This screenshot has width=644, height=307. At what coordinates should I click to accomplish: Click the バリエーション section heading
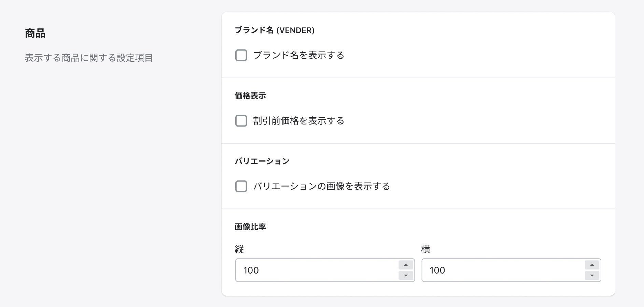tap(262, 161)
